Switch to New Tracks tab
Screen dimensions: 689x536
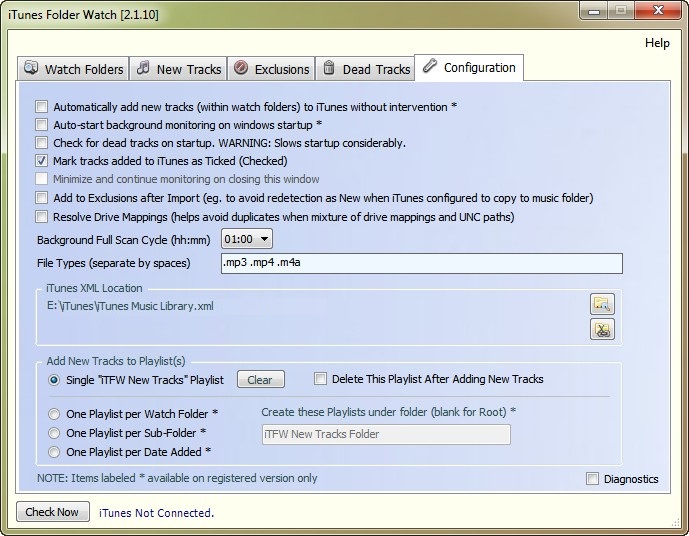[178, 69]
